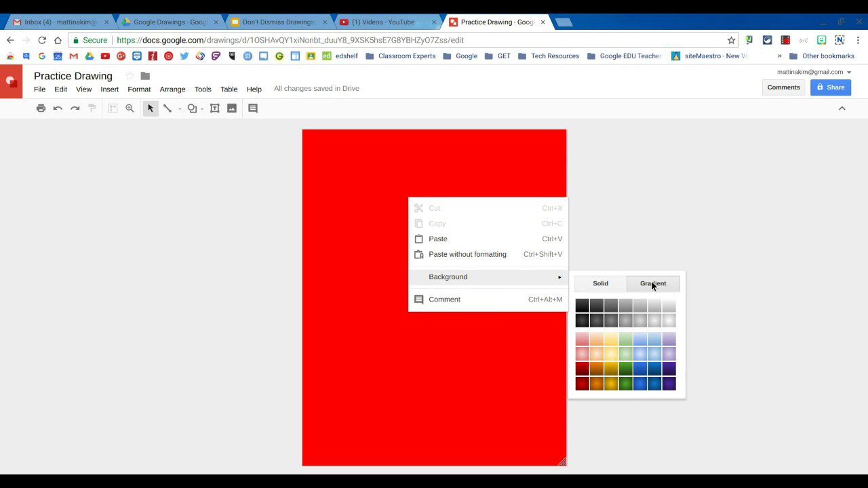
Task: Click the Comment icon in context menu
Action: click(x=418, y=300)
